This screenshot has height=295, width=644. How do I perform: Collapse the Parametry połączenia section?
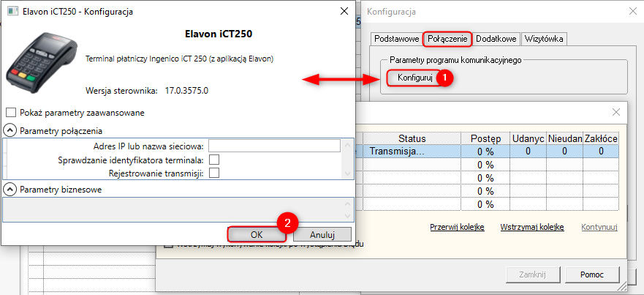9,131
